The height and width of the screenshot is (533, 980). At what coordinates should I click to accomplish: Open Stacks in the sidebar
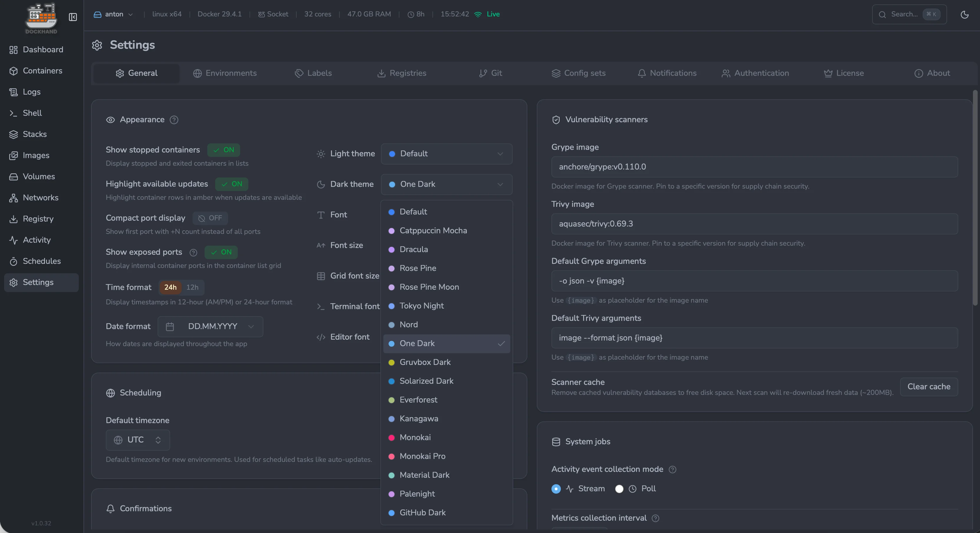pyautogui.click(x=41, y=134)
